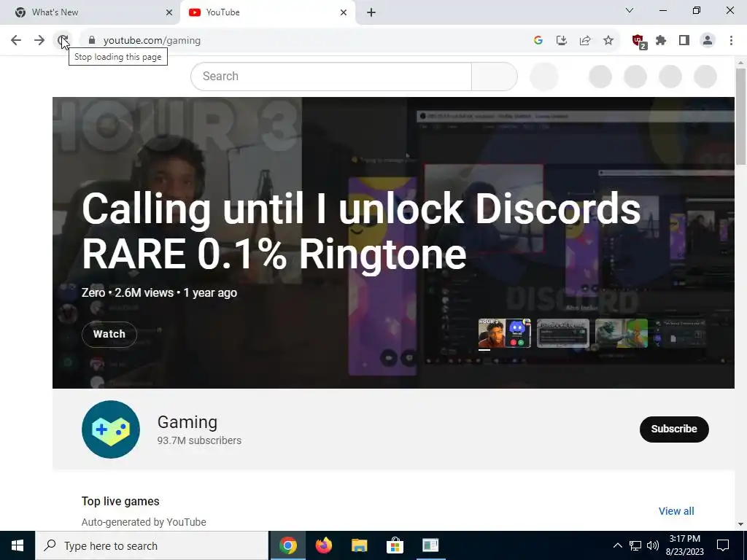Viewport: 747px width, 560px height.
Task: Switch to the What's New tab
Action: pos(90,12)
